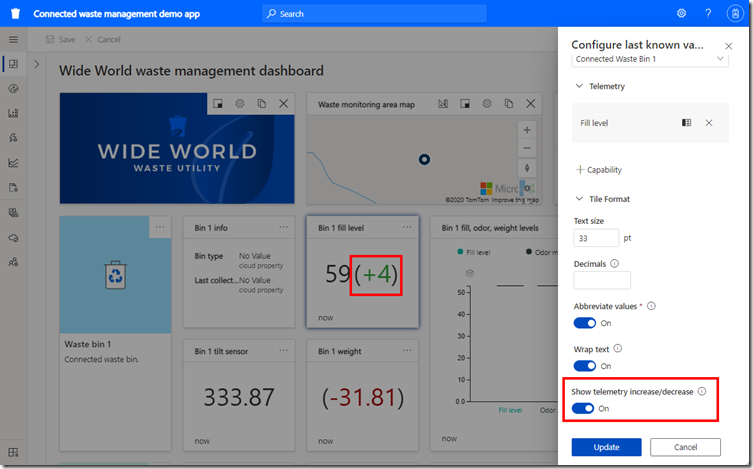Add a Capability

599,170
